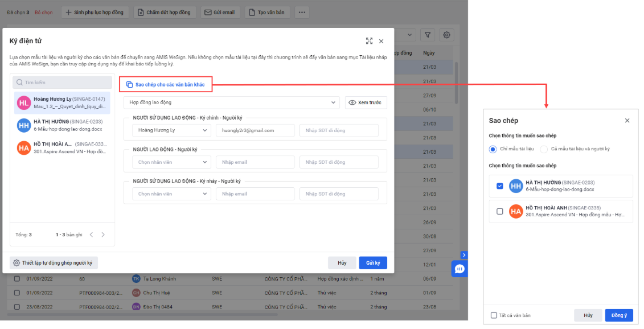The width and height of the screenshot is (644, 329).
Task: Open the blue chat support icon
Action: pyautogui.click(x=460, y=269)
